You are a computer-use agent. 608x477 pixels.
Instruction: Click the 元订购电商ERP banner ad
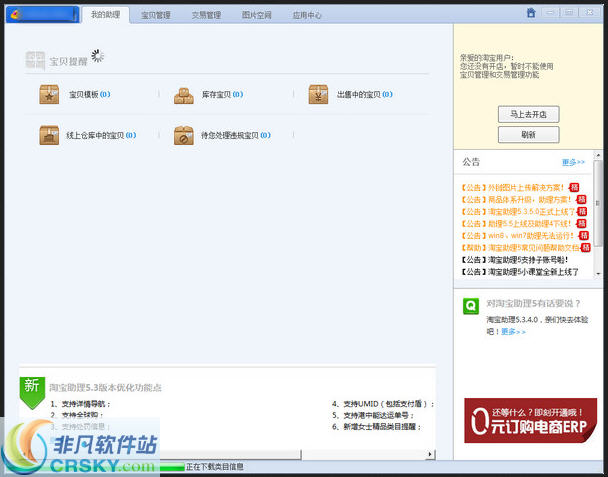(x=530, y=420)
